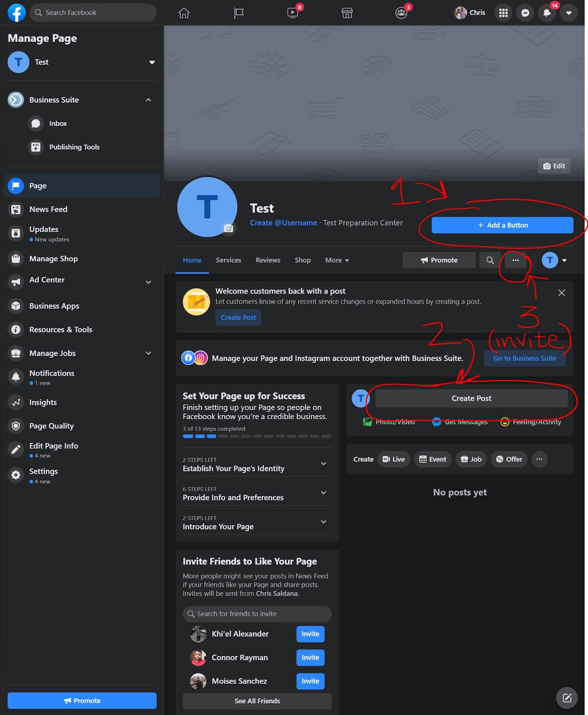Expand Establish Your Page's Identity

coord(257,464)
